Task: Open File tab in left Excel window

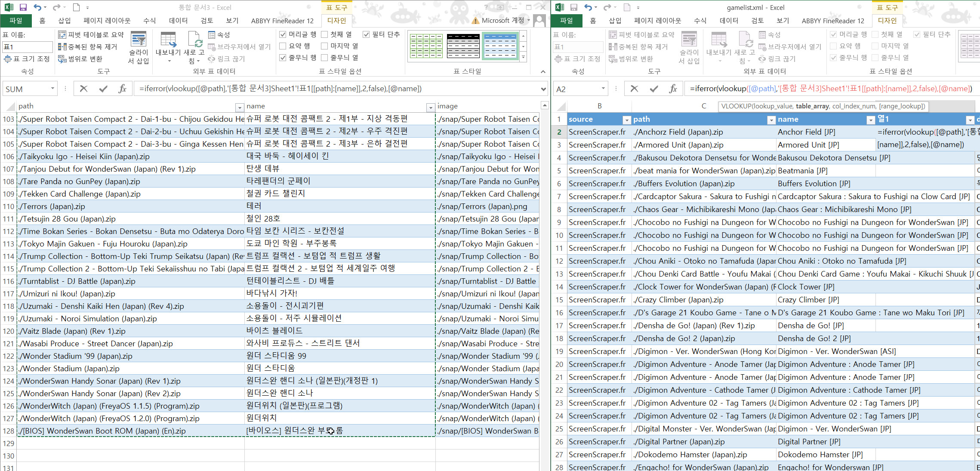Action: 16,20
